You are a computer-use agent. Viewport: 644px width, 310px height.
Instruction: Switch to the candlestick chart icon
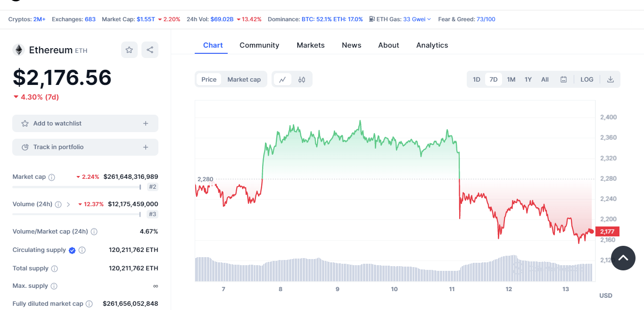(x=302, y=79)
